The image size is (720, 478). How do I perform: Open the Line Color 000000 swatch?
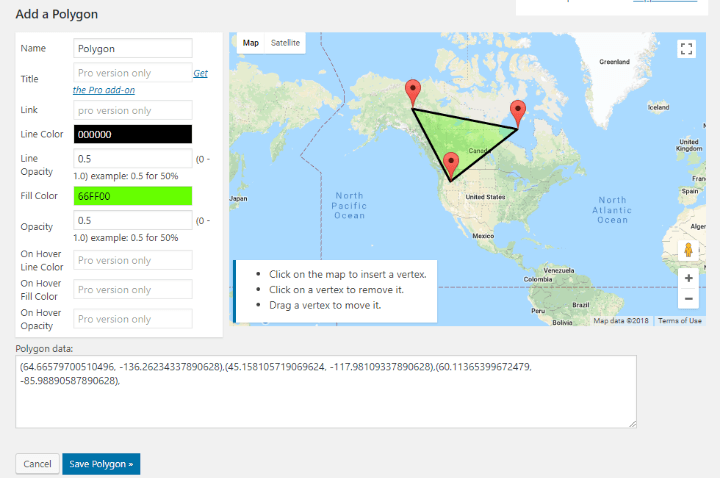pos(133,134)
